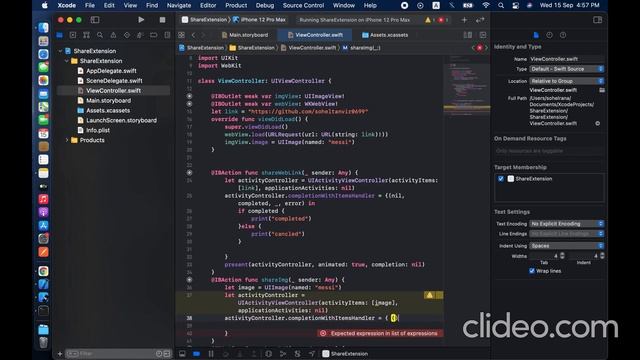This screenshot has width=640, height=360.
Task: Collapse the ShareExtension project root
Action: pyautogui.click(x=60, y=51)
